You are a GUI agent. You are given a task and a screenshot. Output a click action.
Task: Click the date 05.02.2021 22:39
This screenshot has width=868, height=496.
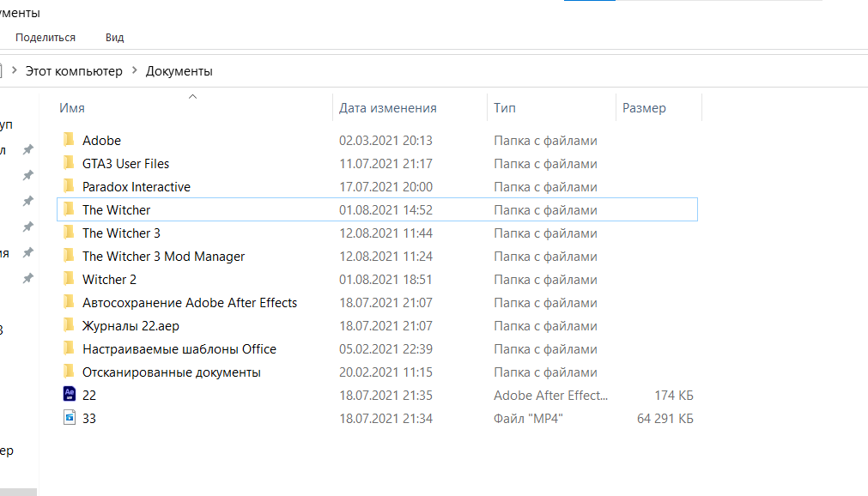(385, 349)
